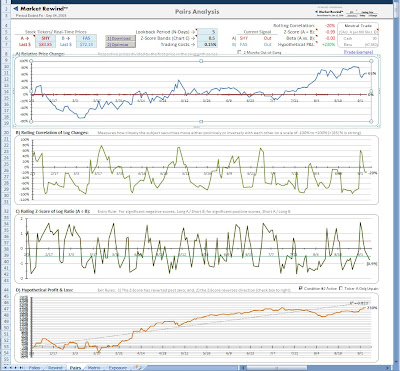Image resolution: width=400 pixels, height=371 pixels.
Task: Select the Hypothetical Profit & Loss chart
Action: [x=197, y=327]
